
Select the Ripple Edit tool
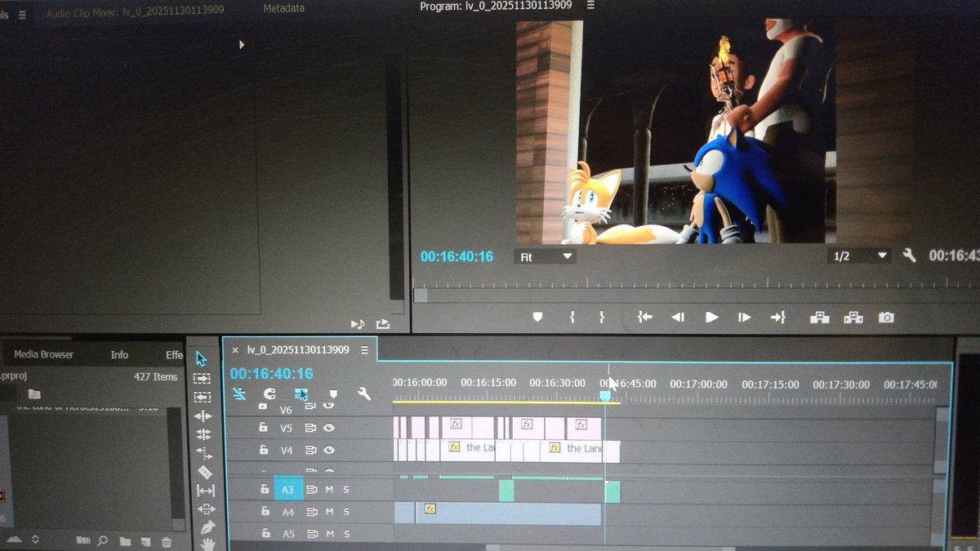tap(203, 415)
